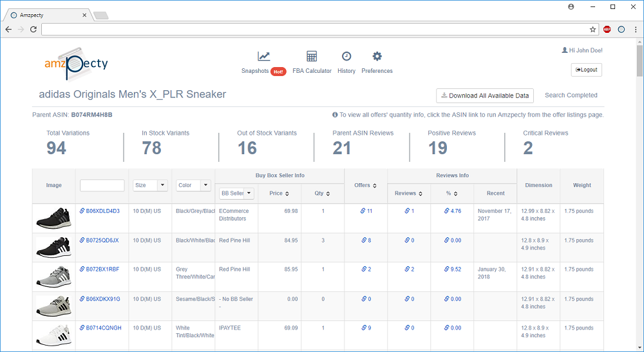Open Chrome three-dot menu

(636, 30)
